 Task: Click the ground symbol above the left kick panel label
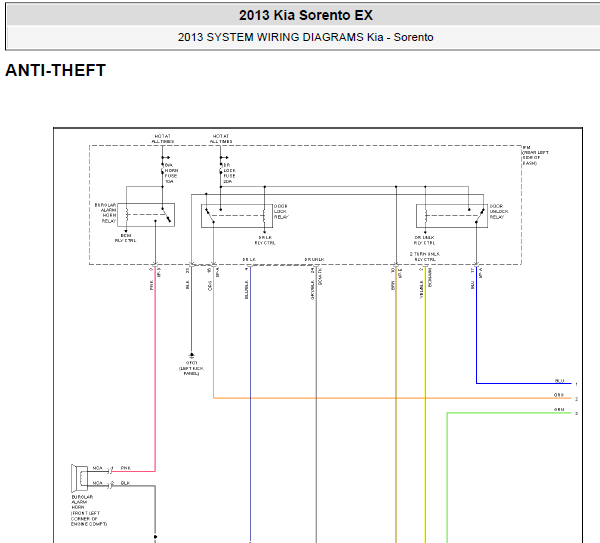pyautogui.click(x=191, y=356)
